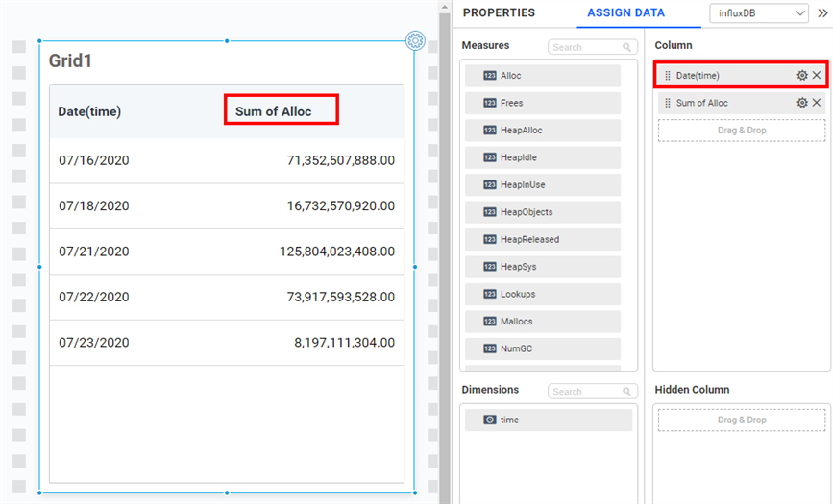Click the search icon in Measures search
This screenshot has width=833, height=504.
tap(626, 47)
